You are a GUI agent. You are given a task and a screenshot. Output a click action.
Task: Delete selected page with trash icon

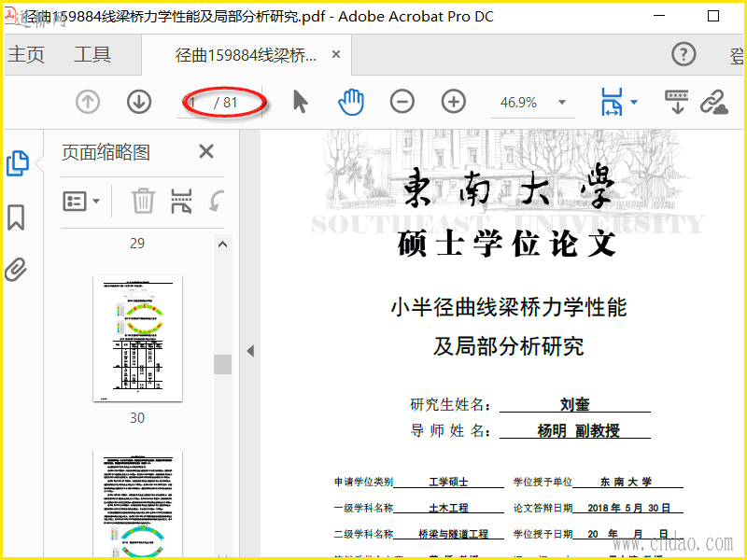[x=143, y=201]
